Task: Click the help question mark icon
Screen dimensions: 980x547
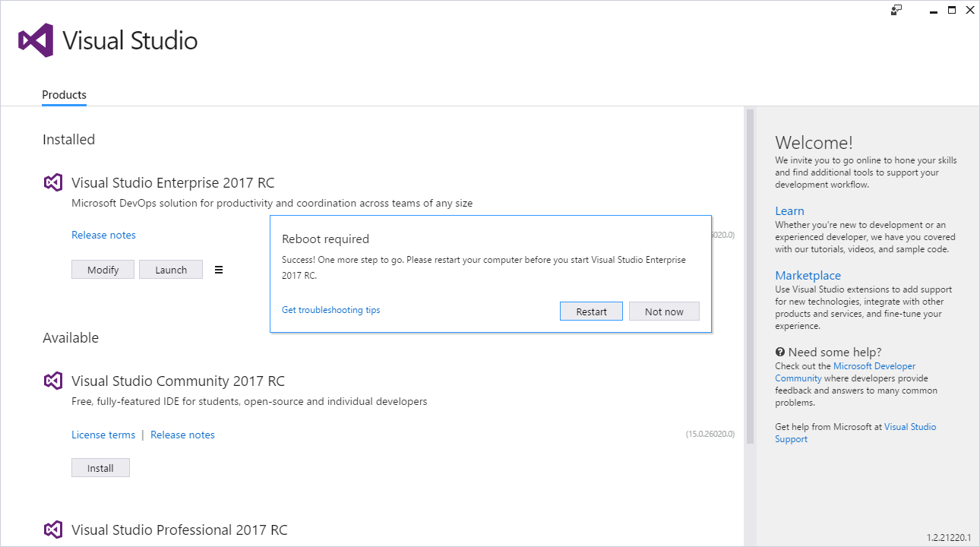Action: (x=779, y=352)
